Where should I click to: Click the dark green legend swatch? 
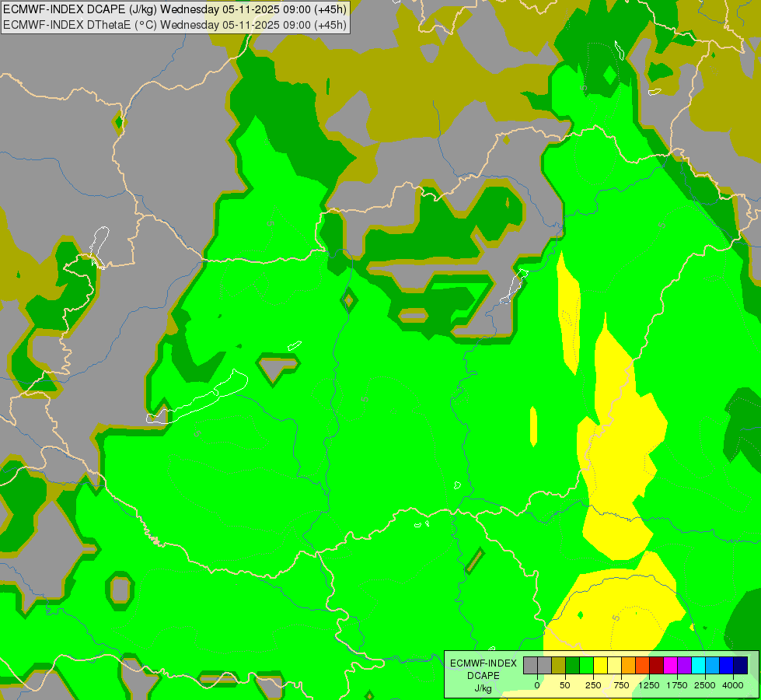pyautogui.click(x=573, y=665)
